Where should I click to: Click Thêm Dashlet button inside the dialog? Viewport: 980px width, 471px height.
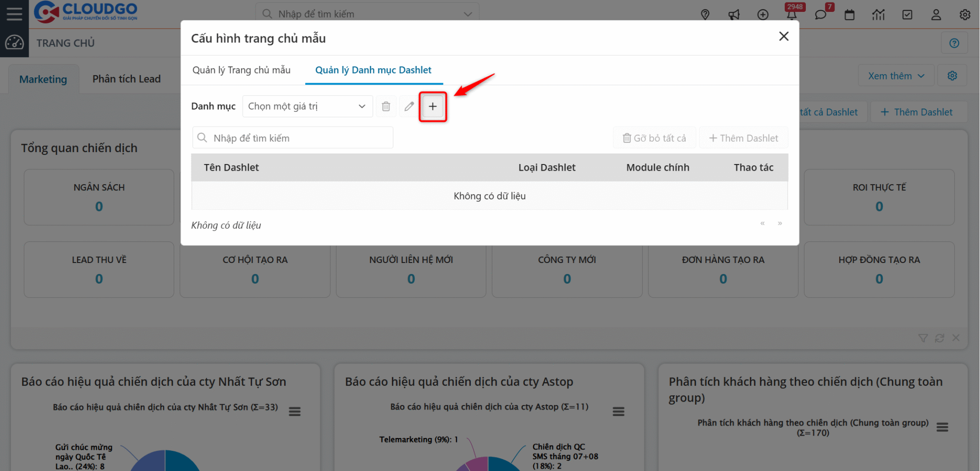(743, 138)
